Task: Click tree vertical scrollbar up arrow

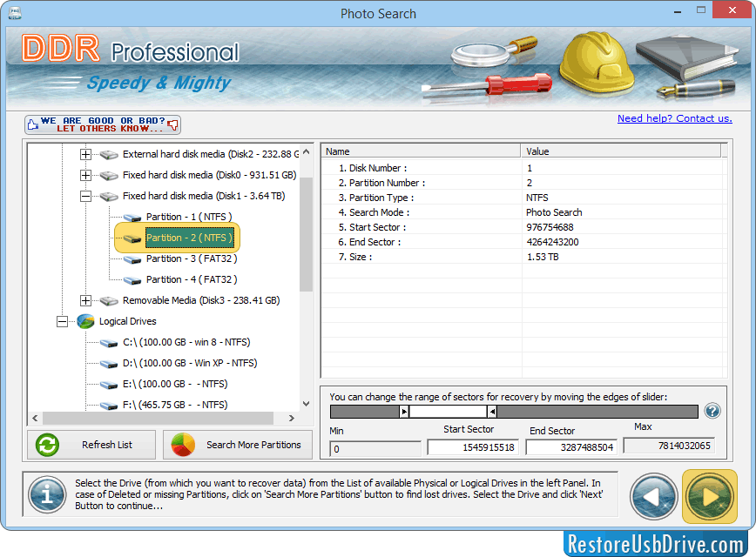Action: click(x=307, y=151)
